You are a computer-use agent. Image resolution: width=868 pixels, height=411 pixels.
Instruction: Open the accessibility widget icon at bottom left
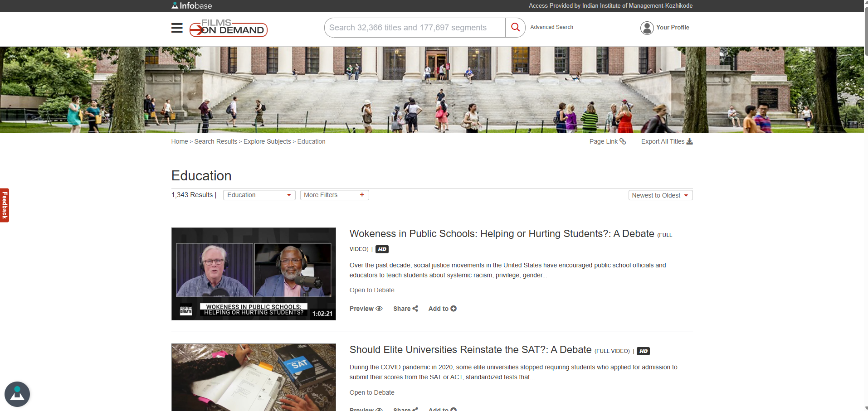click(17, 394)
